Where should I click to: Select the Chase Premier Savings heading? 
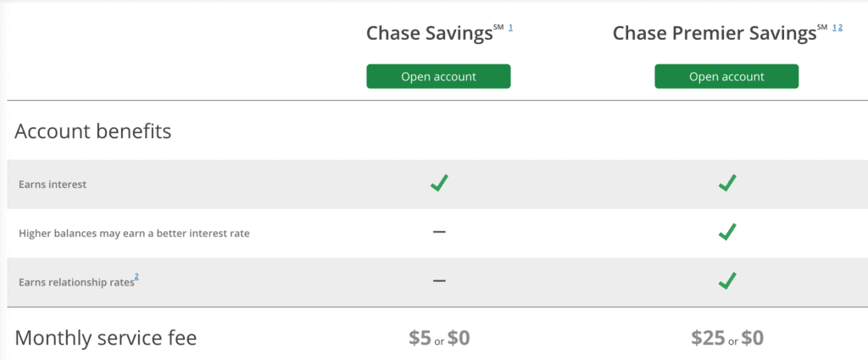pos(714,34)
